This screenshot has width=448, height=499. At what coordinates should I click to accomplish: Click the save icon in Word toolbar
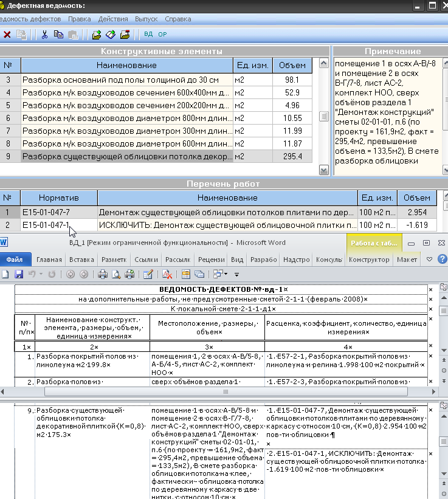19,274
